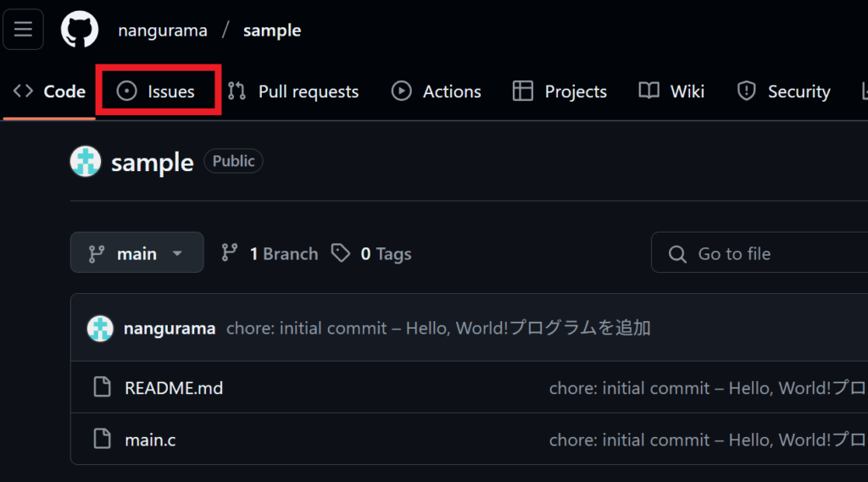Click the main.c file icon
Screen dimensions: 868x482
pos(102,439)
